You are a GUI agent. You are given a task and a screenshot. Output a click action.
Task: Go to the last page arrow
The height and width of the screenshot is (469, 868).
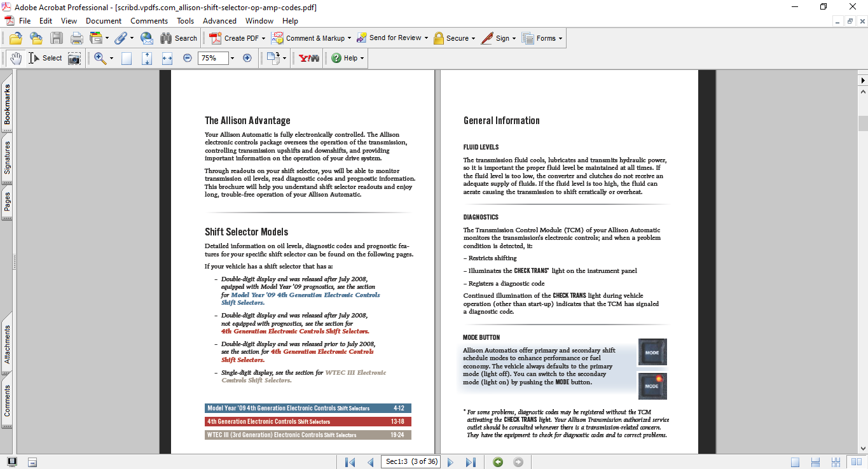(x=471, y=462)
